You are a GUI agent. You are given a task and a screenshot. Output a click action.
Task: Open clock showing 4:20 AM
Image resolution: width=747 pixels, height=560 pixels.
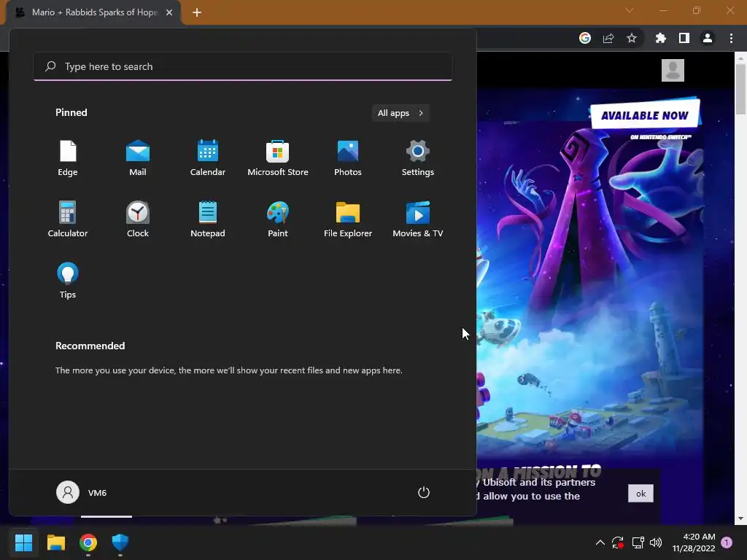[694, 542]
